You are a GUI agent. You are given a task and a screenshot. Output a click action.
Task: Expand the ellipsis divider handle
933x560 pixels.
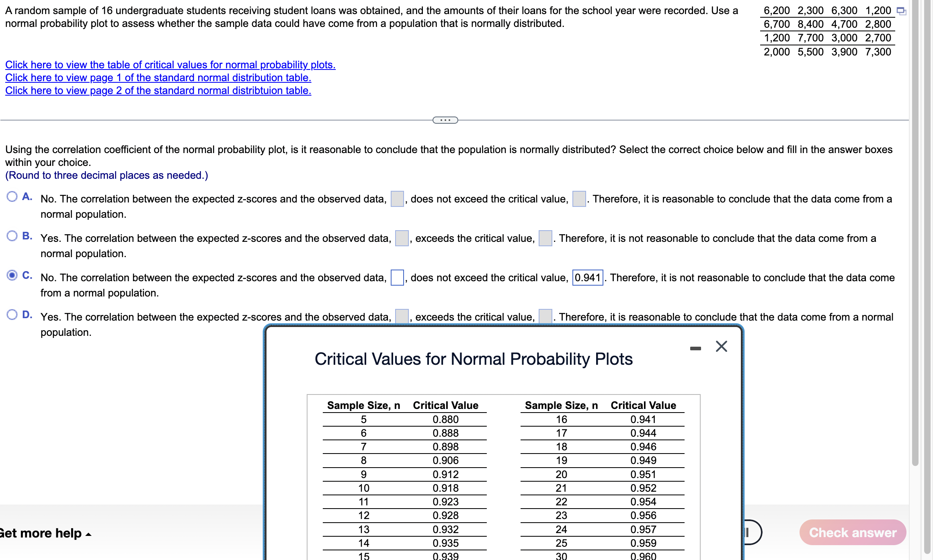pyautogui.click(x=445, y=120)
